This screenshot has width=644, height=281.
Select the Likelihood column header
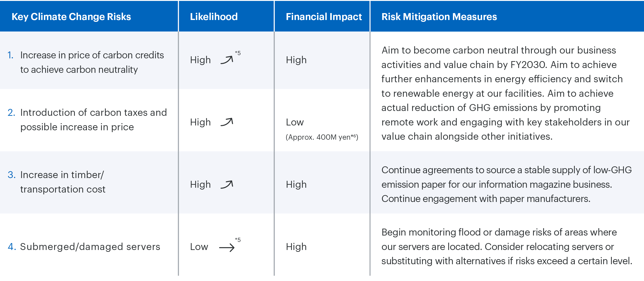[x=214, y=17]
